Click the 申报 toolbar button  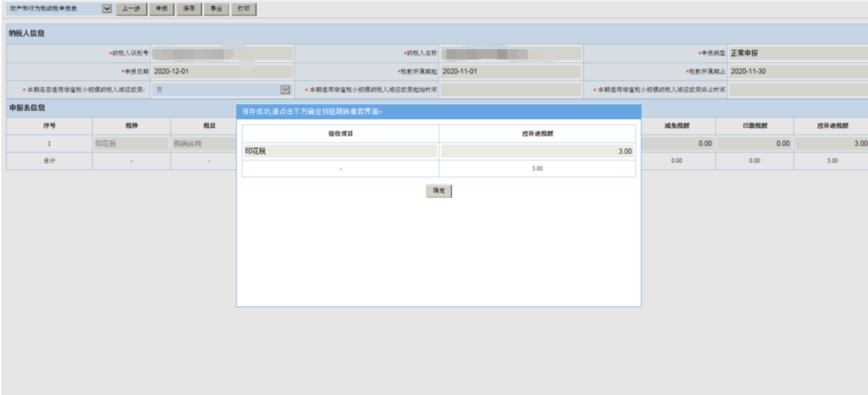162,9
